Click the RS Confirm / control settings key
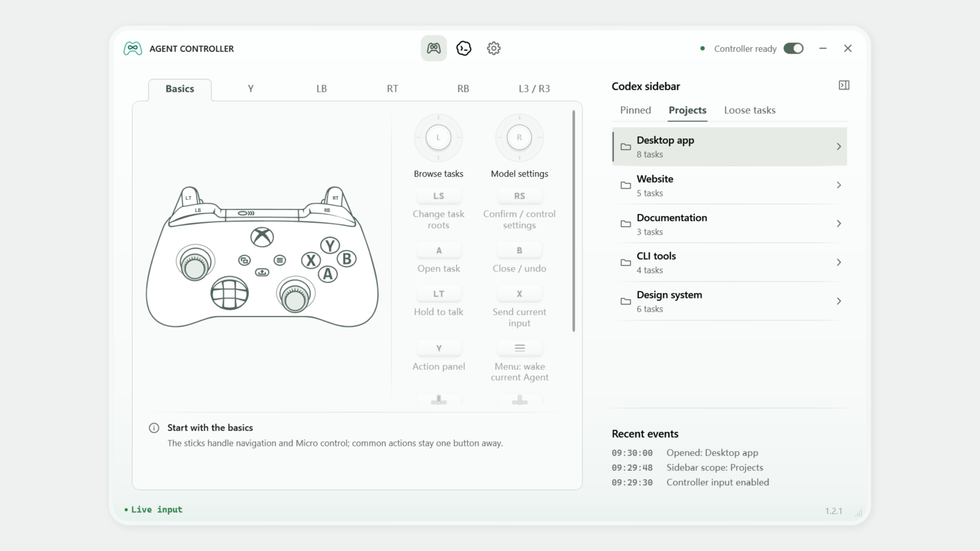This screenshot has height=551, width=980. point(519,196)
